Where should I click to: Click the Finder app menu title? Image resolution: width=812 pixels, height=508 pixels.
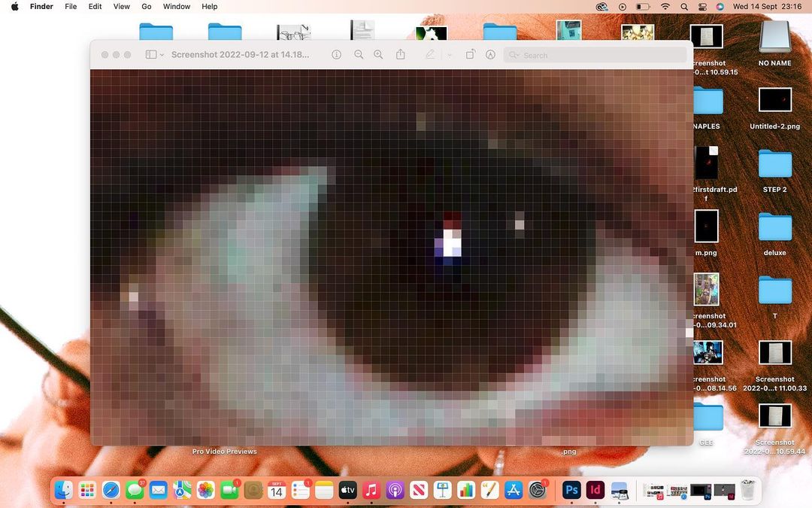(x=41, y=7)
